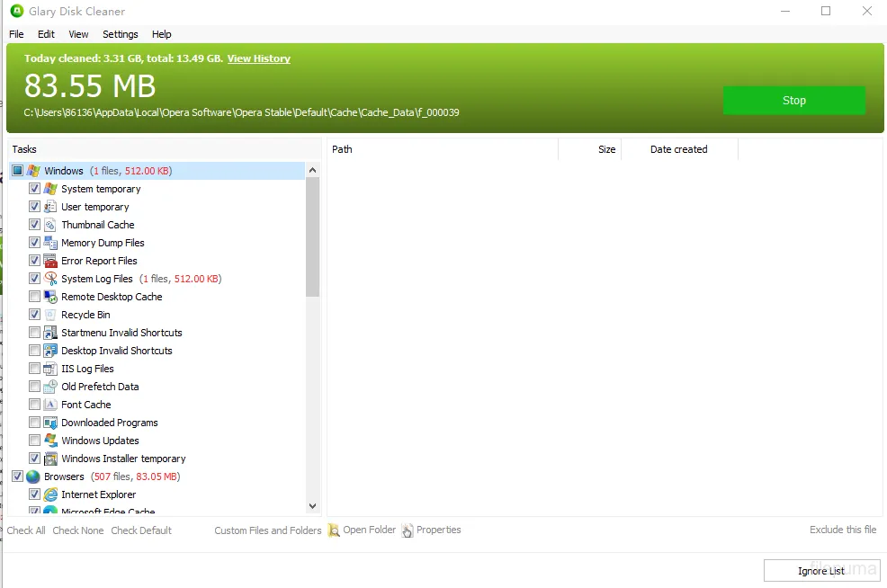This screenshot has width=887, height=588.
Task: Click Check All
Action: tap(26, 530)
